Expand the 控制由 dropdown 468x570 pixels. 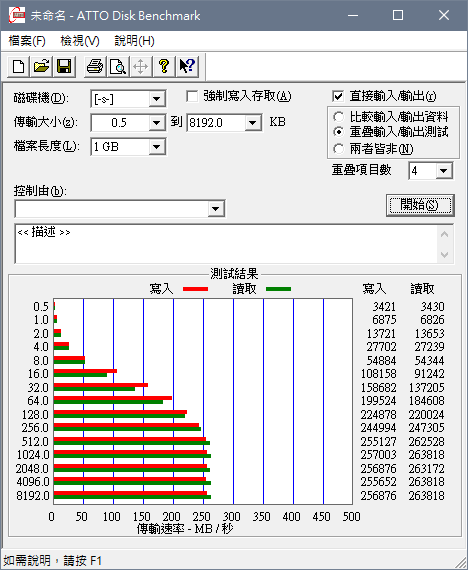click(216, 209)
